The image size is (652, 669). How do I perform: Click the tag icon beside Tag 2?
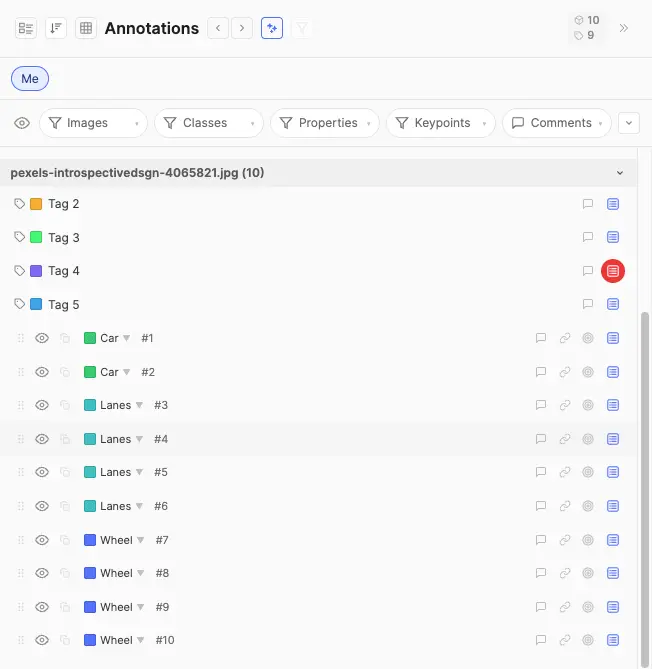(x=19, y=204)
